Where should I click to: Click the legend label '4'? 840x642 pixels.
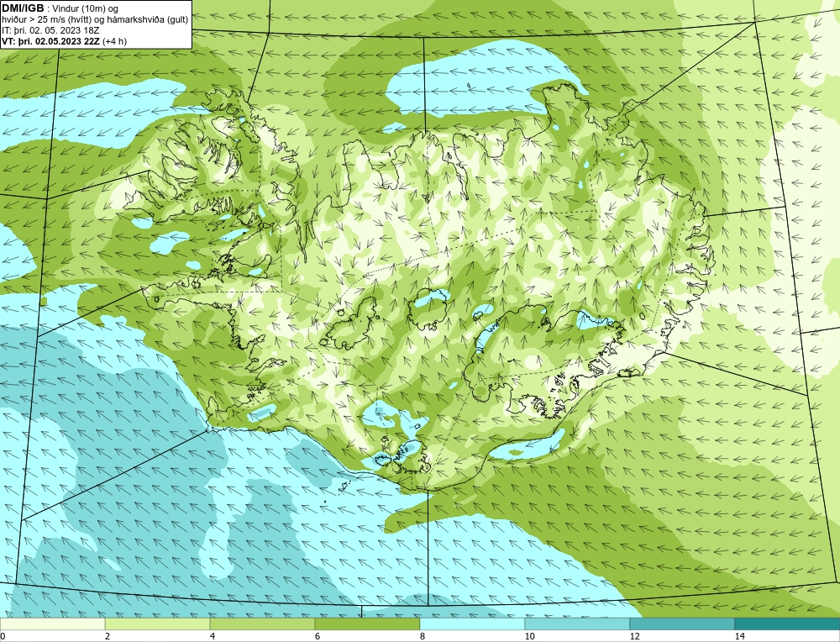click(213, 636)
